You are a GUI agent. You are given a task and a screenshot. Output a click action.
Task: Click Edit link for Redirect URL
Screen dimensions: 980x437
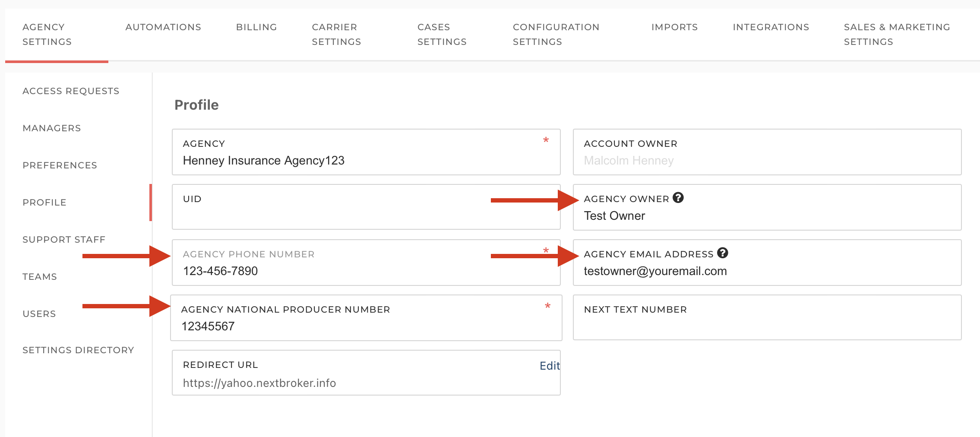coord(549,366)
